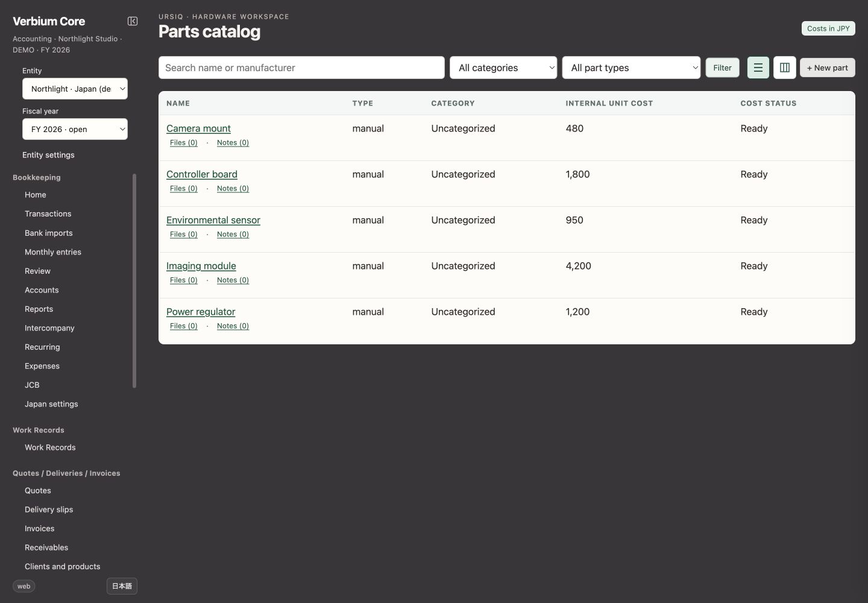Collapse the sidebar with the panel icon
Viewport: 868px width, 603px height.
pyautogui.click(x=133, y=21)
